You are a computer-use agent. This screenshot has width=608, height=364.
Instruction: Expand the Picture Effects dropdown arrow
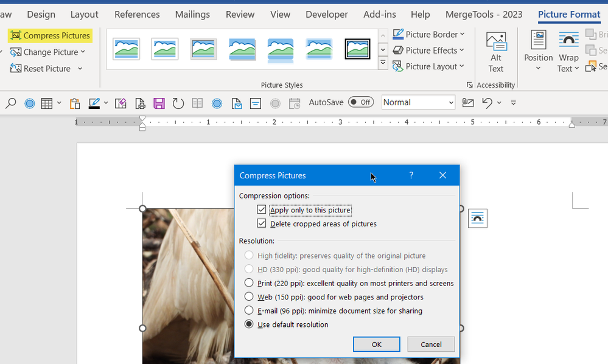pos(462,51)
